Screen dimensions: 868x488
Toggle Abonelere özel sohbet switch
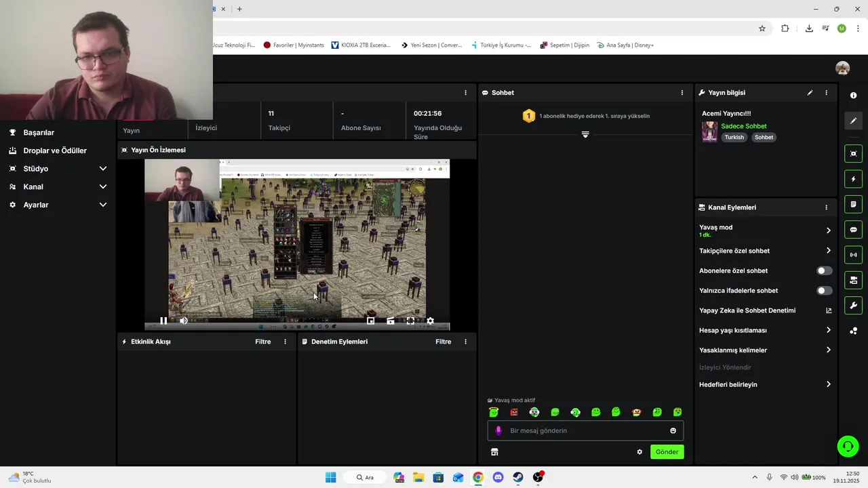(x=824, y=270)
